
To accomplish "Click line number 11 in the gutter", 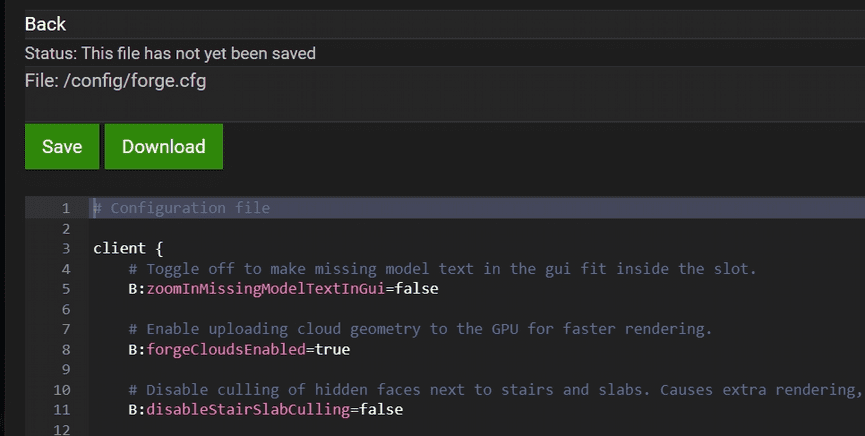I will point(61,409).
